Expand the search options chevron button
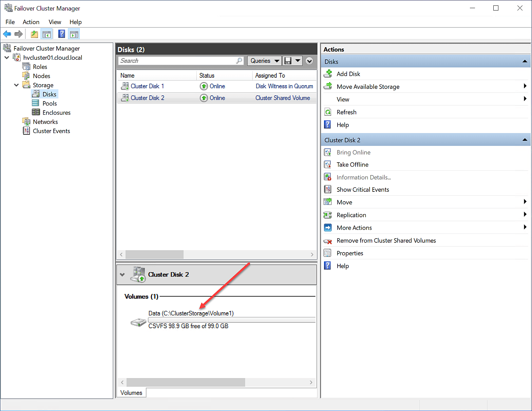532x411 pixels. point(309,61)
